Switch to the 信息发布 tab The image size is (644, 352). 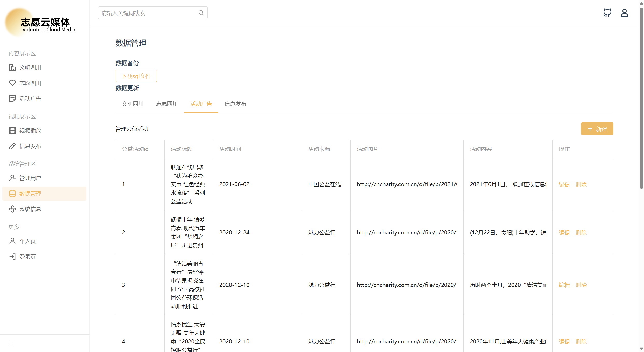235,104
